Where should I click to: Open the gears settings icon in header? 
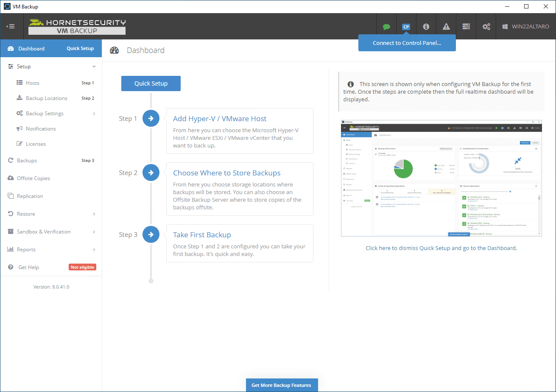[x=486, y=27]
